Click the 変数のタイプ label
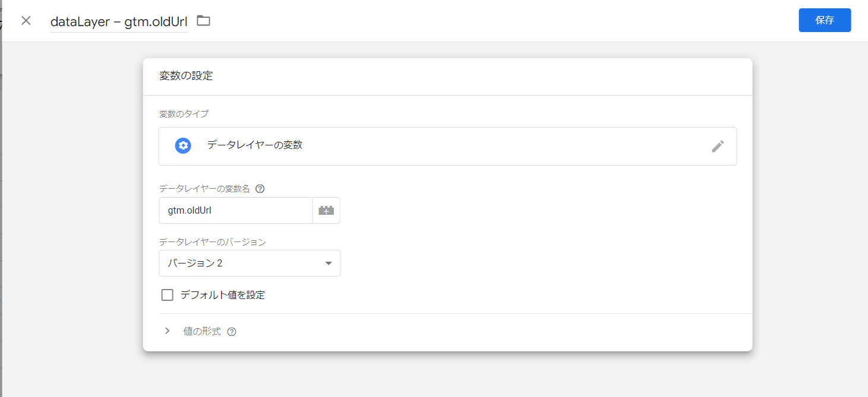The width and height of the screenshot is (868, 397). (184, 113)
